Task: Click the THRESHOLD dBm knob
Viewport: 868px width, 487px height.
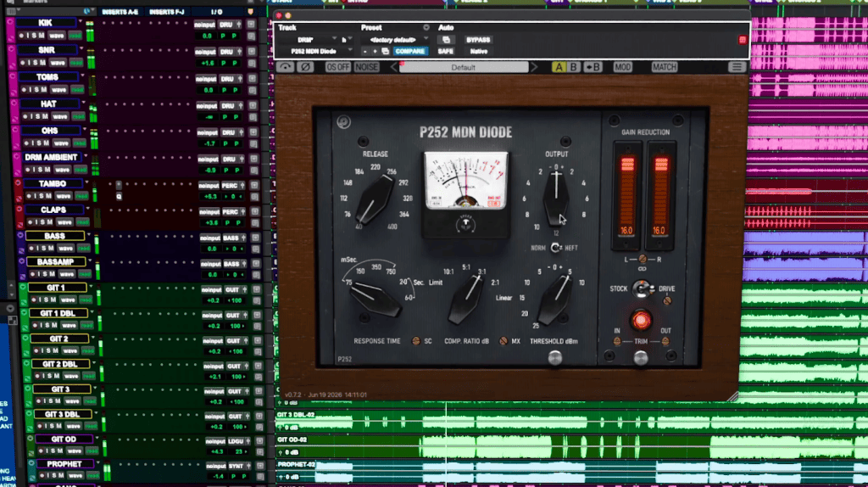Action: pyautogui.click(x=554, y=299)
